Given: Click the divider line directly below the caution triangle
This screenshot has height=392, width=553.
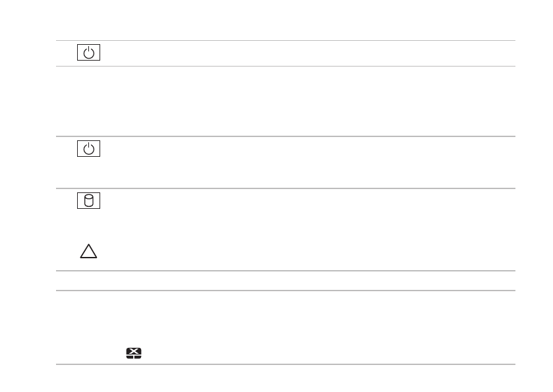Looking at the screenshot, I should pyautogui.click(x=283, y=271).
